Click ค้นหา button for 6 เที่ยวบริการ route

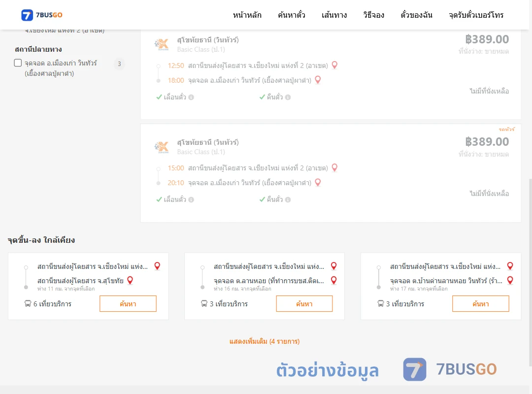point(128,304)
